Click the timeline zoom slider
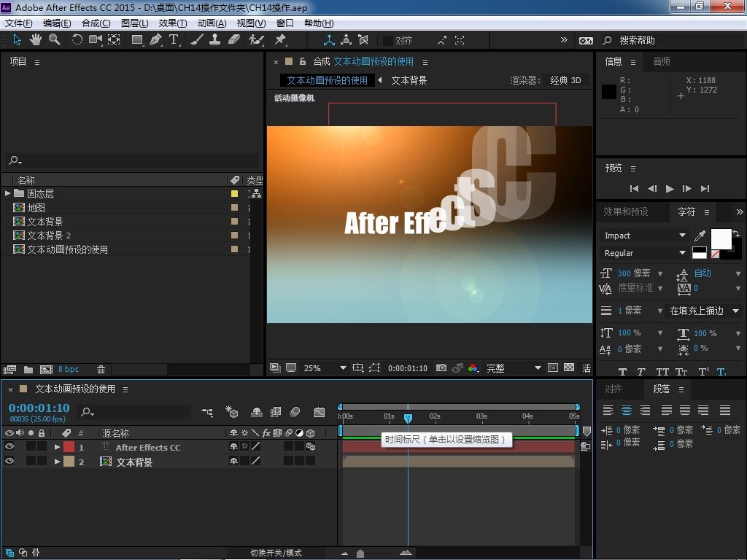Screen dimensions: 747x560 click(360, 553)
